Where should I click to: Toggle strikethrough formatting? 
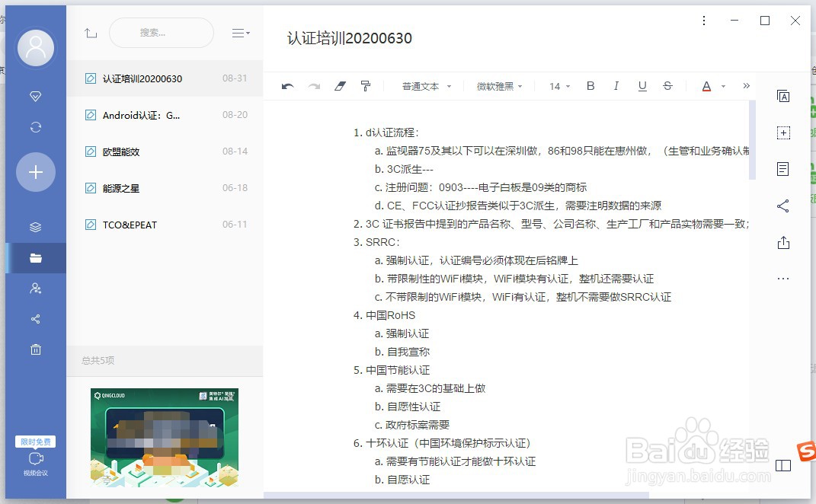(668, 86)
